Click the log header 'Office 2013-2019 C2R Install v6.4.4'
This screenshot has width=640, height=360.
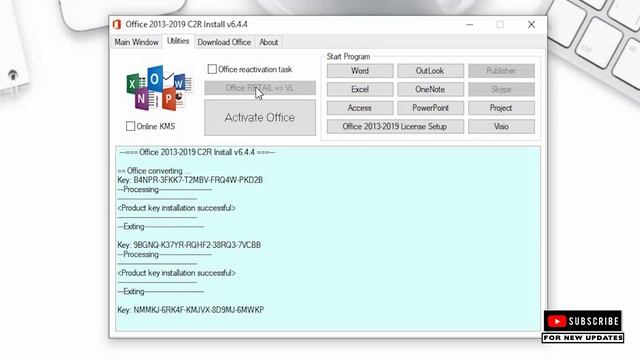(x=197, y=152)
